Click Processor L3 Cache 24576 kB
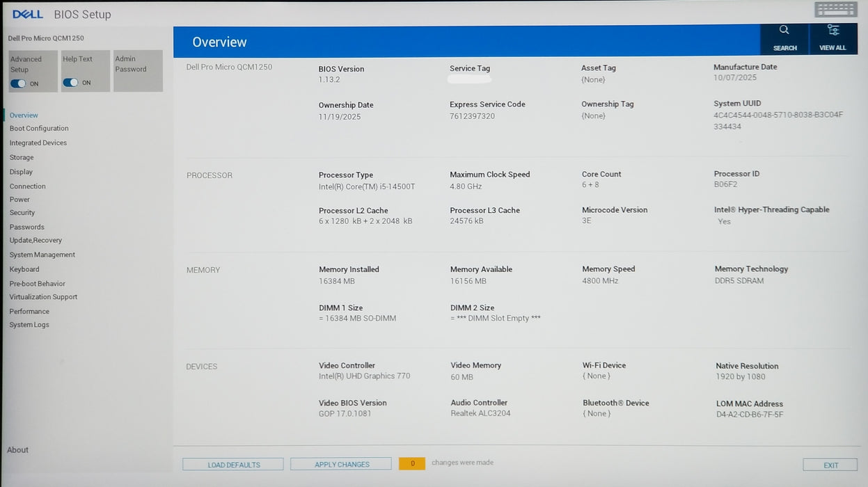Screen dimensions: 868x487 click(466, 221)
